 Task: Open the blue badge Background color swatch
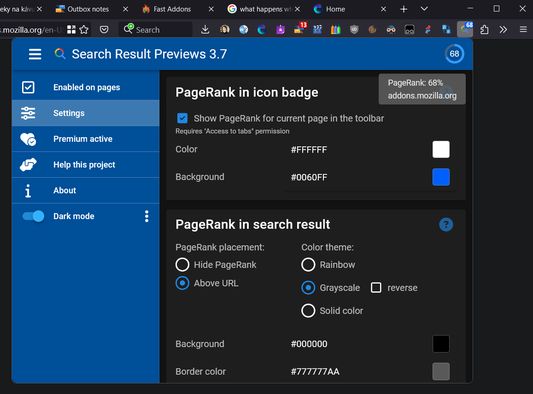(441, 177)
